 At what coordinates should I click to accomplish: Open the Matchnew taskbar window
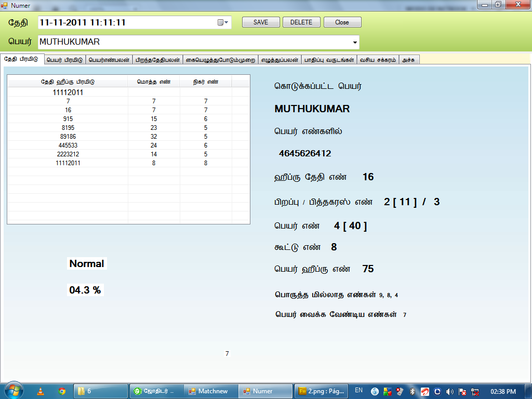click(x=211, y=391)
